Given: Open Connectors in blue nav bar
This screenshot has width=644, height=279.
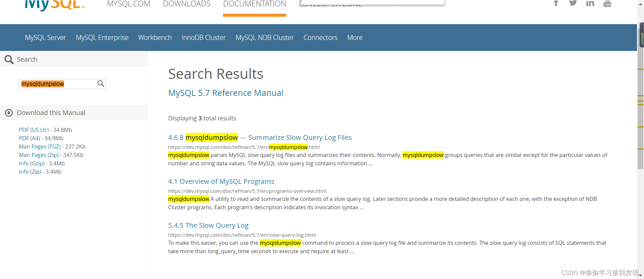Looking at the screenshot, I should click(x=320, y=38).
